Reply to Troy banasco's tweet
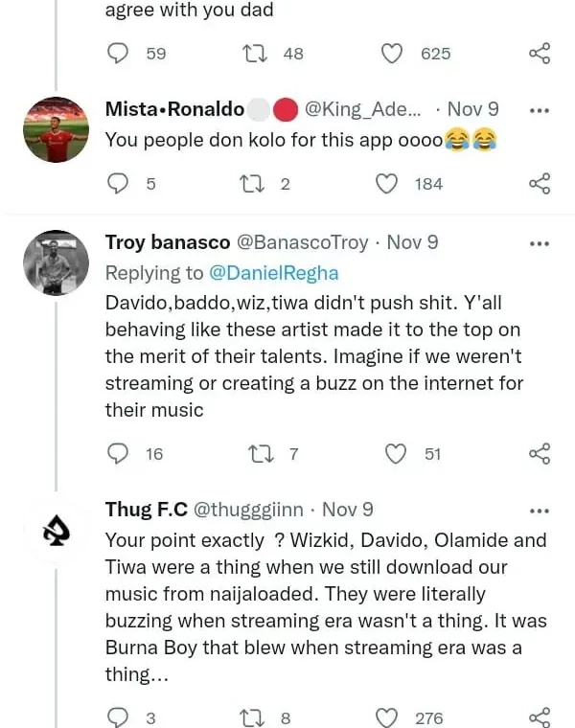 (x=118, y=453)
